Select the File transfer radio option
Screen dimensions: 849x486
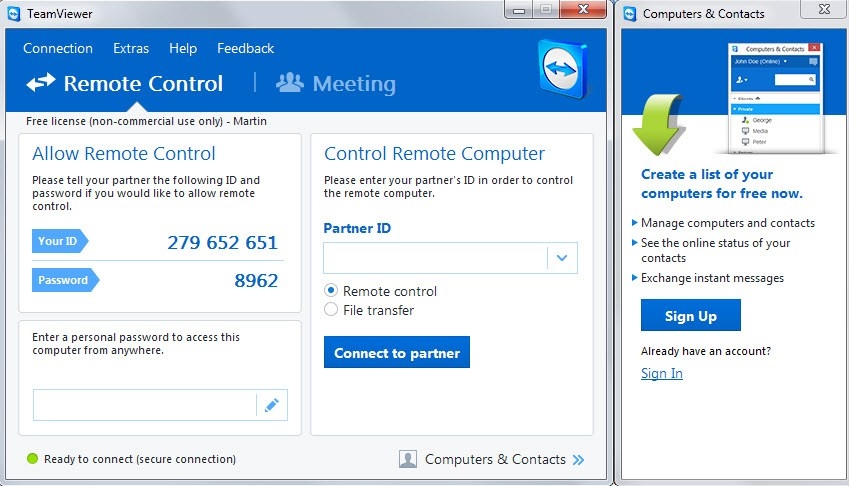pos(331,310)
